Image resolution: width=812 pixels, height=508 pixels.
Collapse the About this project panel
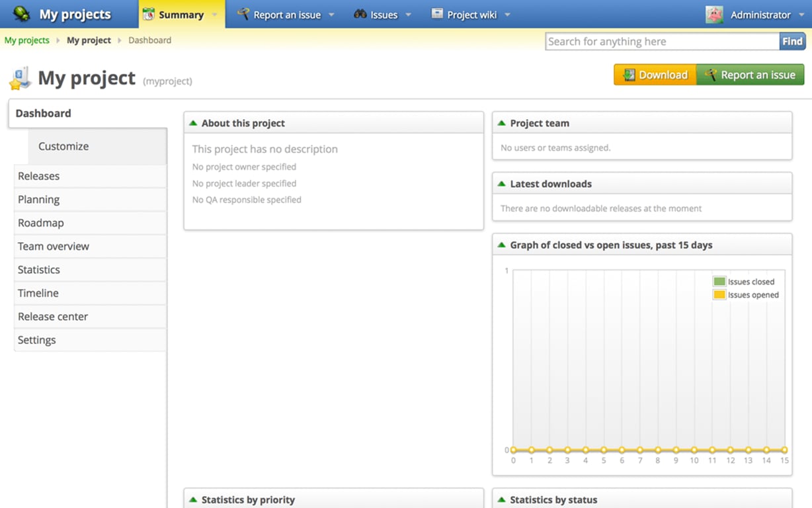point(193,122)
